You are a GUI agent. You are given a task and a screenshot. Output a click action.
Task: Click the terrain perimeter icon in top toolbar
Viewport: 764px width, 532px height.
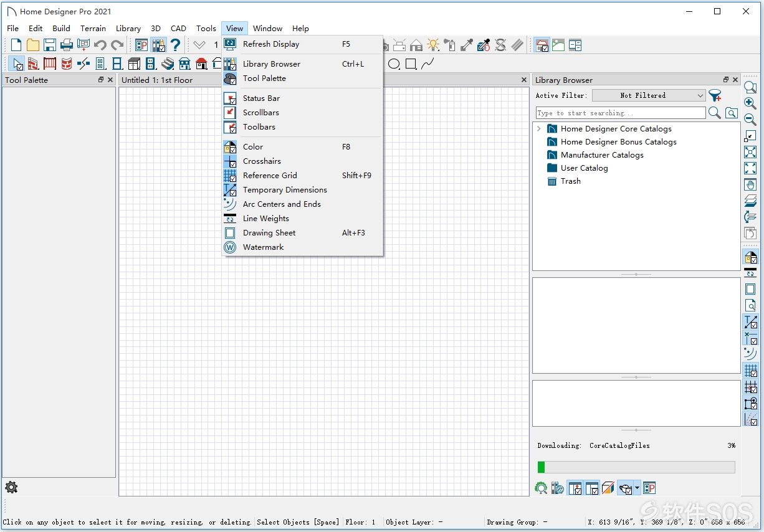pyautogui.click(x=558, y=45)
